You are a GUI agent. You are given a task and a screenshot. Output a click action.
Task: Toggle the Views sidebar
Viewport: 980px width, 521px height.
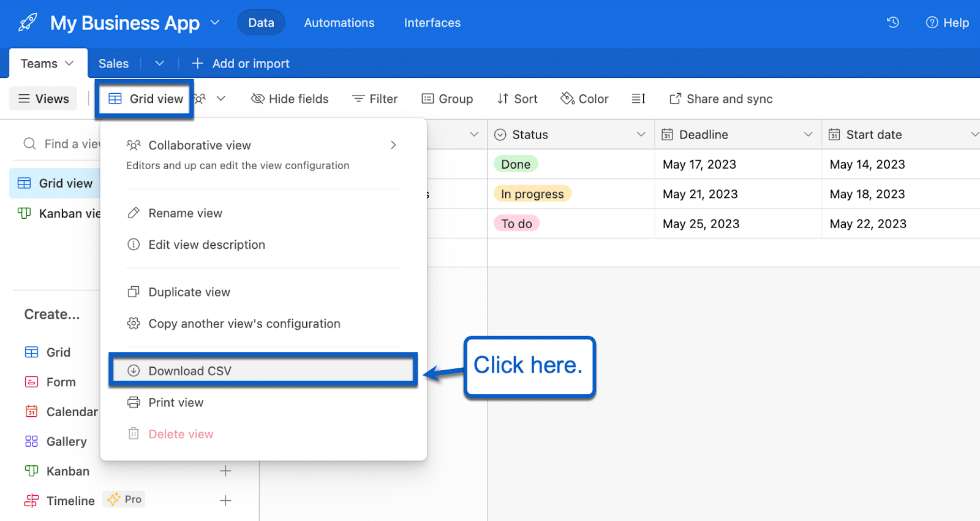click(43, 99)
